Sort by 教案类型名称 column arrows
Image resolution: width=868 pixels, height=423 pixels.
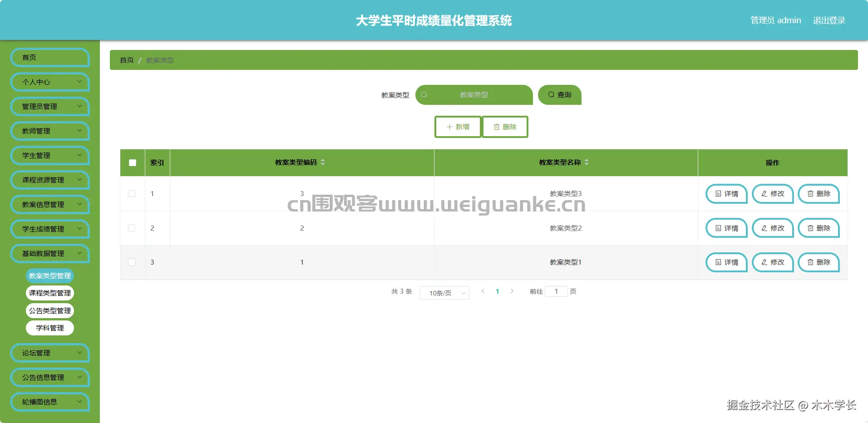tap(587, 162)
